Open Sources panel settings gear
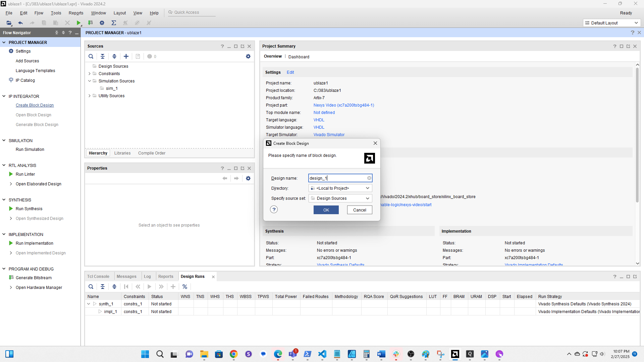This screenshot has height=362, width=644. point(248,56)
